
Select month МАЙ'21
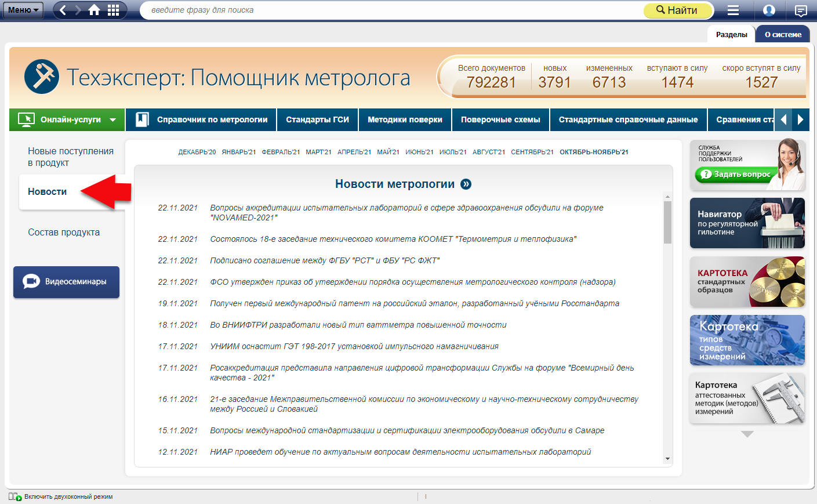tap(388, 152)
